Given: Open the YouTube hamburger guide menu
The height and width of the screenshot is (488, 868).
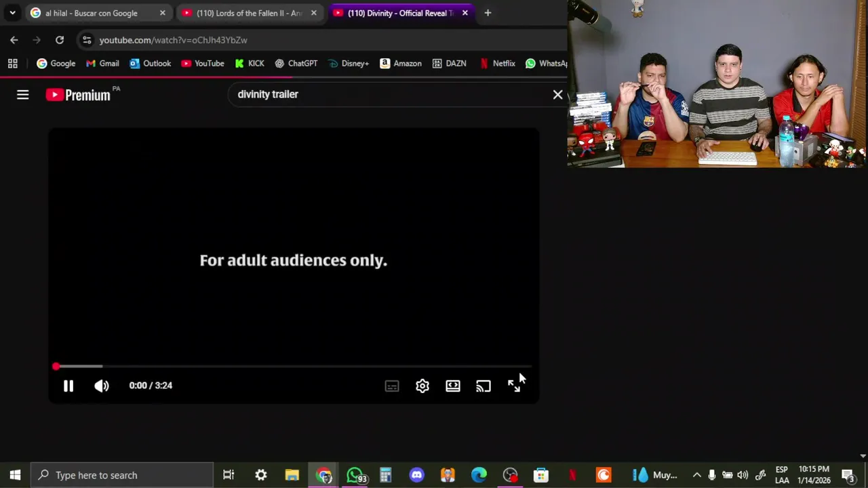Looking at the screenshot, I should [x=23, y=95].
